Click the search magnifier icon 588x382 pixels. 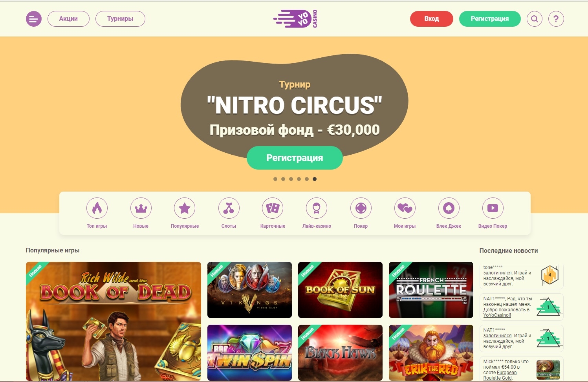535,19
